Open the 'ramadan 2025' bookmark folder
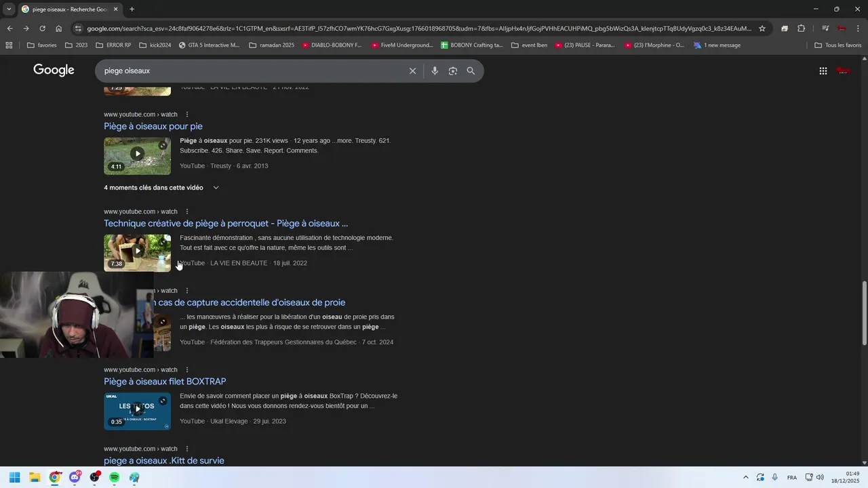This screenshot has width=868, height=488. click(271, 45)
